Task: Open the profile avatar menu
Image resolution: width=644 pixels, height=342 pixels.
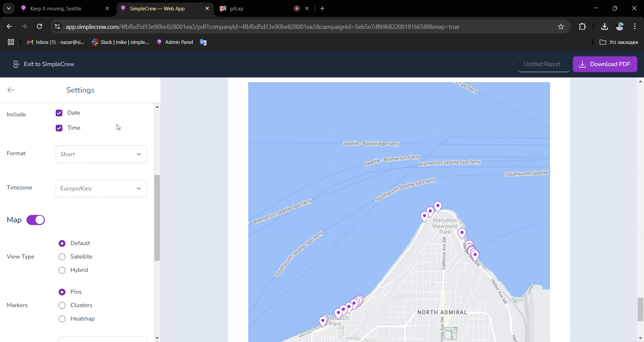Action: tap(620, 26)
